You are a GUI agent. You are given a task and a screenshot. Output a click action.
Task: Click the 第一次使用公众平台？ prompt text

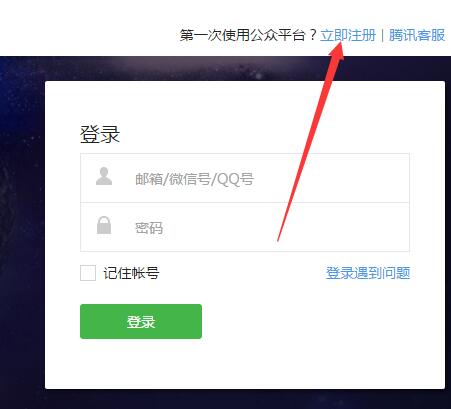[249, 35]
